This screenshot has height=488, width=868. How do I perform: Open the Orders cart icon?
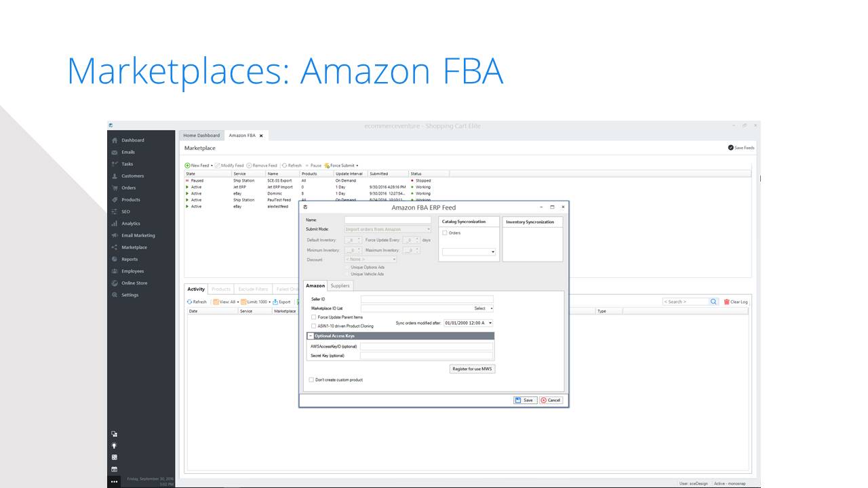pos(115,188)
